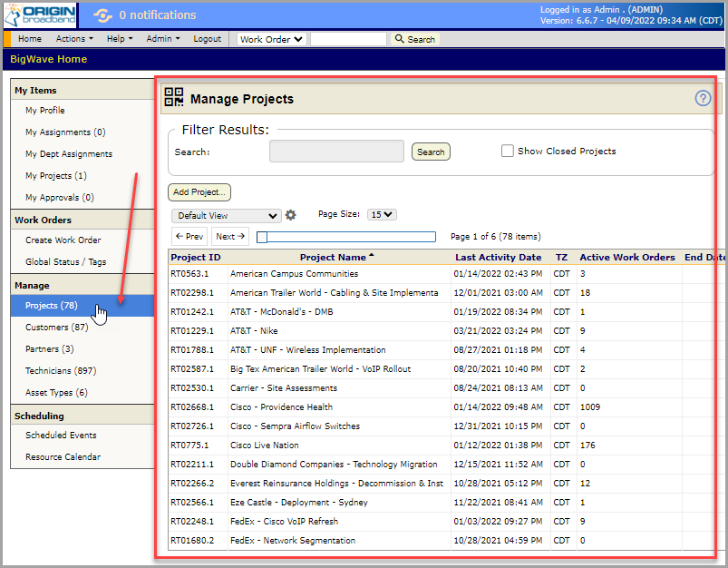728x568 pixels.
Task: Click Logout in the menu bar
Action: (x=207, y=39)
